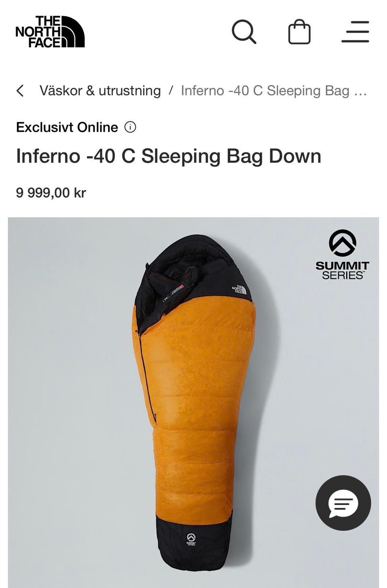Click the Summit Series badge
387x588 pixels.
[x=342, y=255]
